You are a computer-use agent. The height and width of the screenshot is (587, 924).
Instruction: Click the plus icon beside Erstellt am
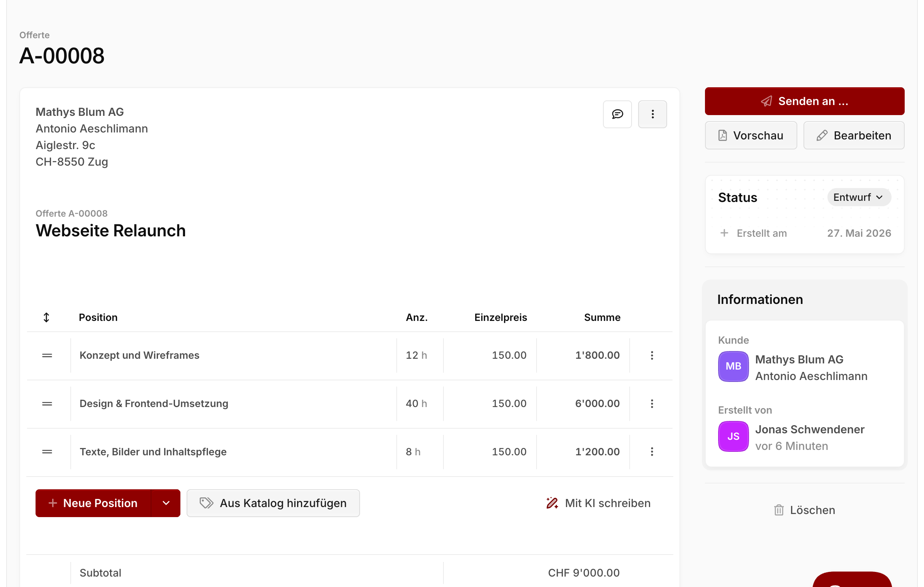click(x=724, y=233)
